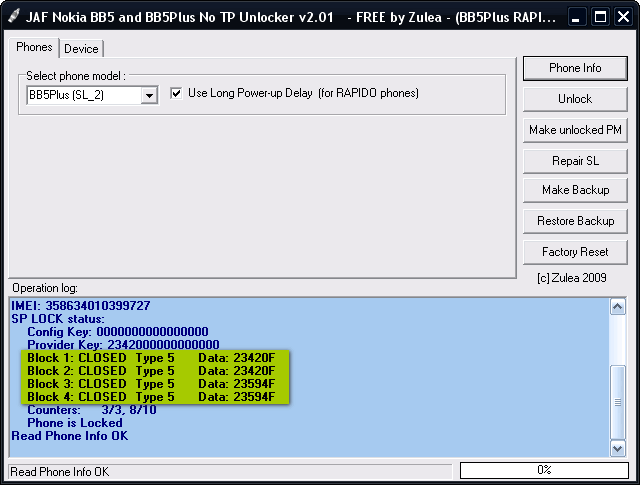Click the Operation log: label
Screen dimensions: 640x485
click(45, 288)
